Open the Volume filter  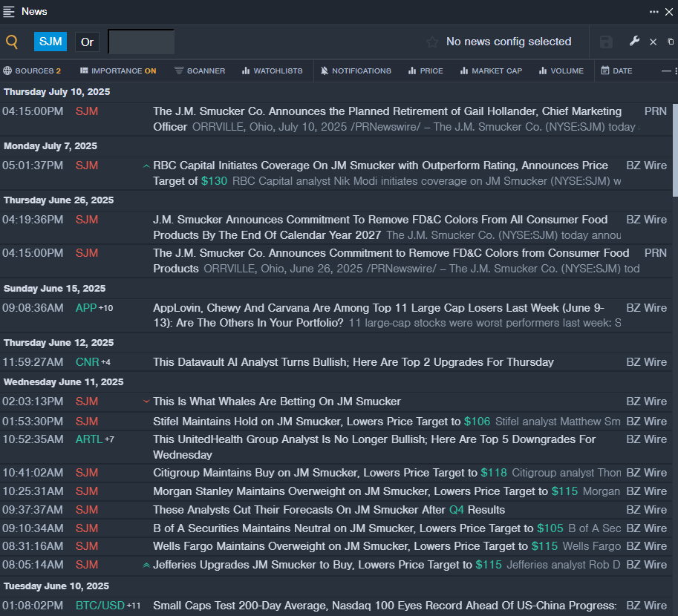coord(561,71)
